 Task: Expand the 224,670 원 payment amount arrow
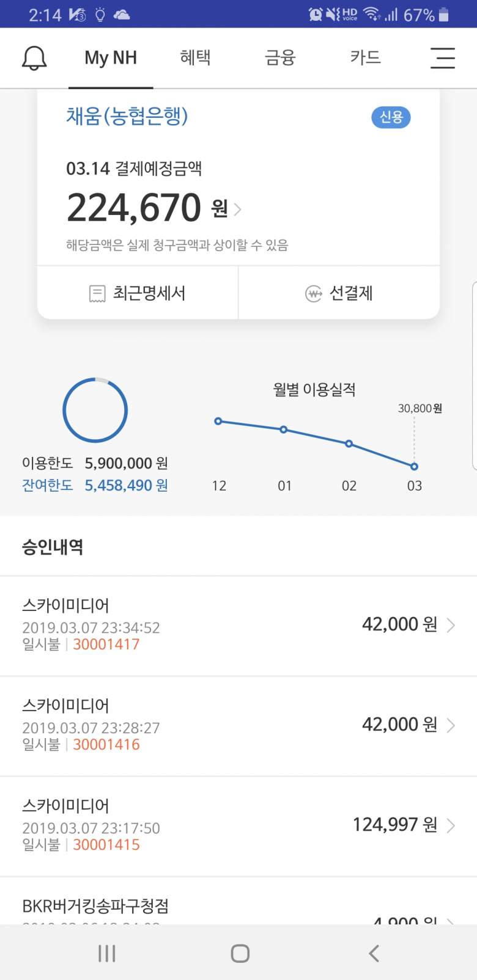238,210
